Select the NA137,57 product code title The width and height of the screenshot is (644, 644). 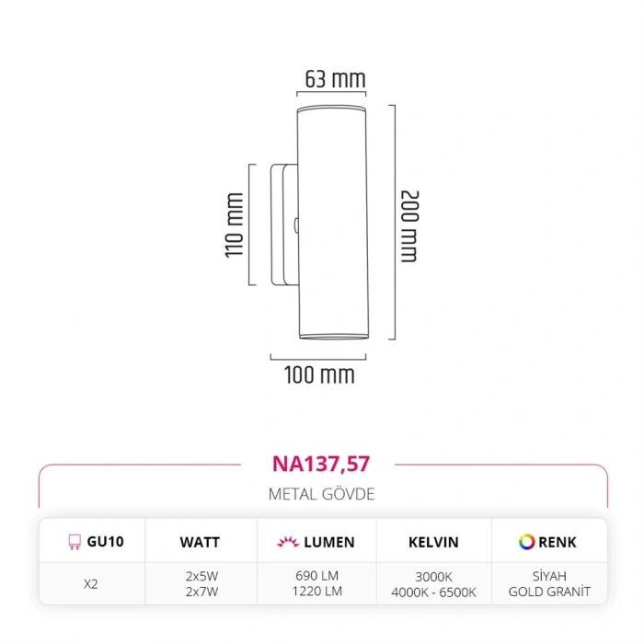pos(322,463)
